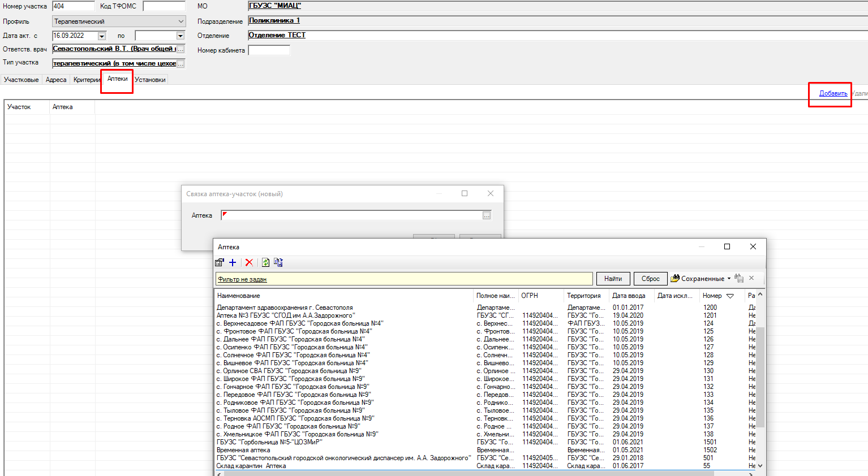Open the ГБУЗ "МИАЦ" МО link
Viewport: 868px width, 476px height.
(275, 6)
